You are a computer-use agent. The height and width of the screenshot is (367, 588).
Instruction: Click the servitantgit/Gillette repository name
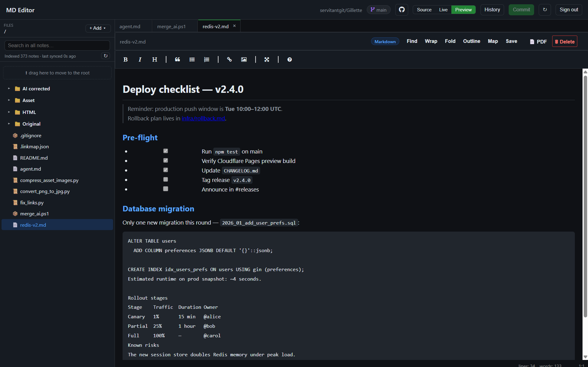pos(341,10)
